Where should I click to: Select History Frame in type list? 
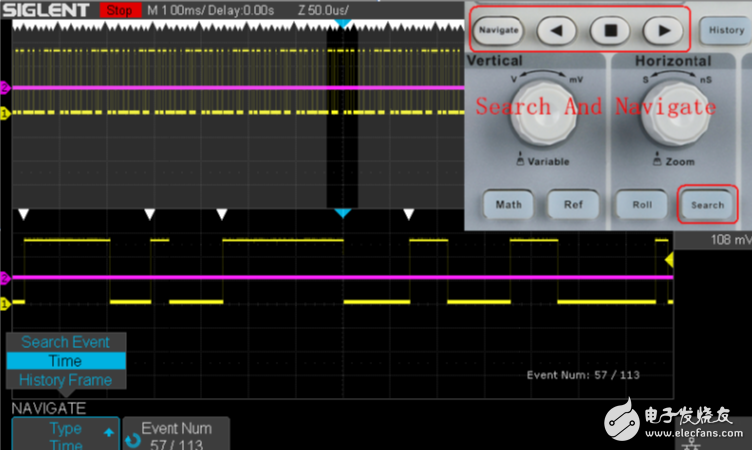click(66, 380)
